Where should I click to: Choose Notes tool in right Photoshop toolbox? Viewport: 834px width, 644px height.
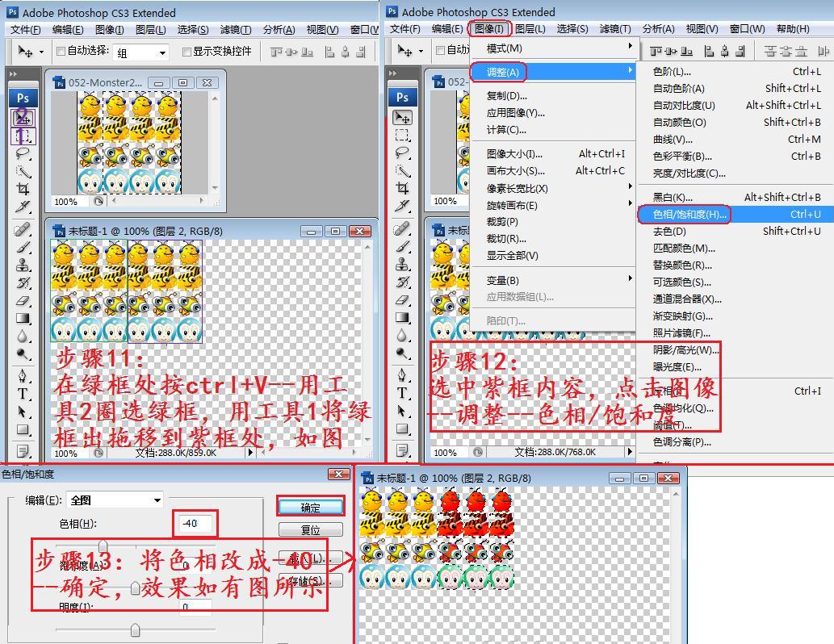click(x=403, y=451)
